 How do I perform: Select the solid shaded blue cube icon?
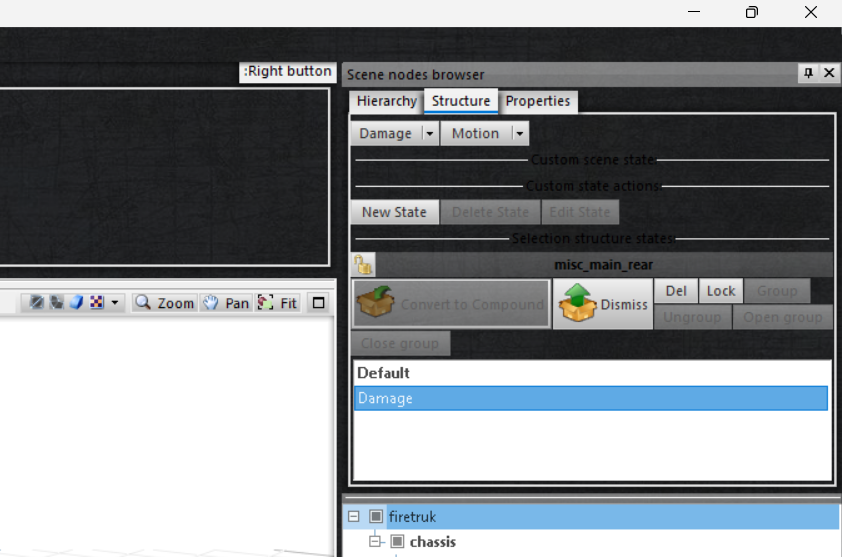pyautogui.click(x=76, y=303)
